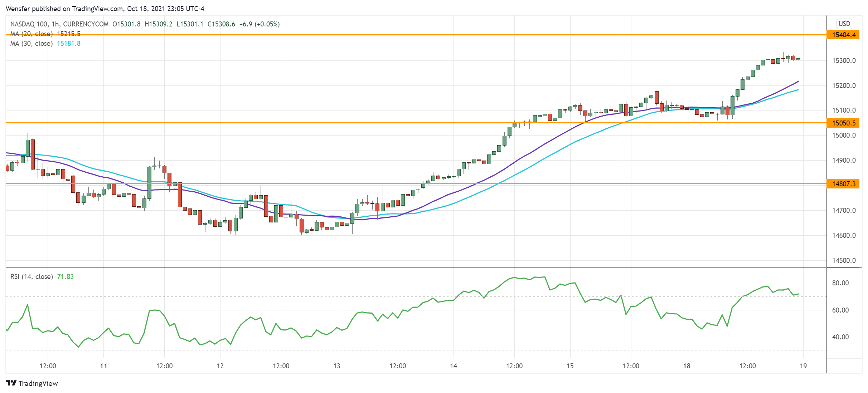Click the MA 20 value 15215.5

69,34
